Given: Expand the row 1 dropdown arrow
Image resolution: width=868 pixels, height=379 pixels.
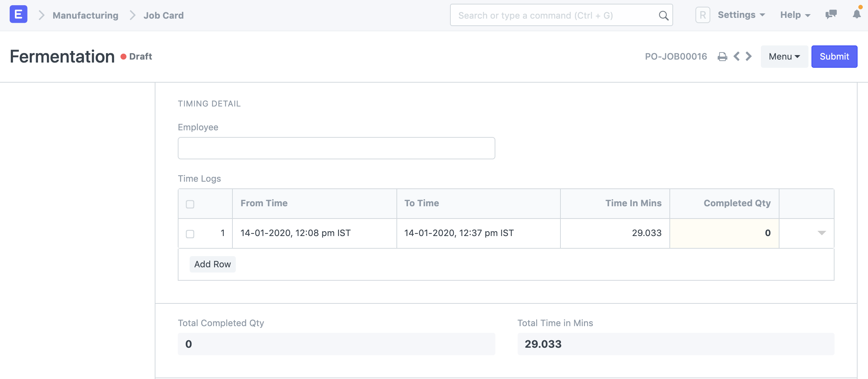Looking at the screenshot, I should point(822,233).
